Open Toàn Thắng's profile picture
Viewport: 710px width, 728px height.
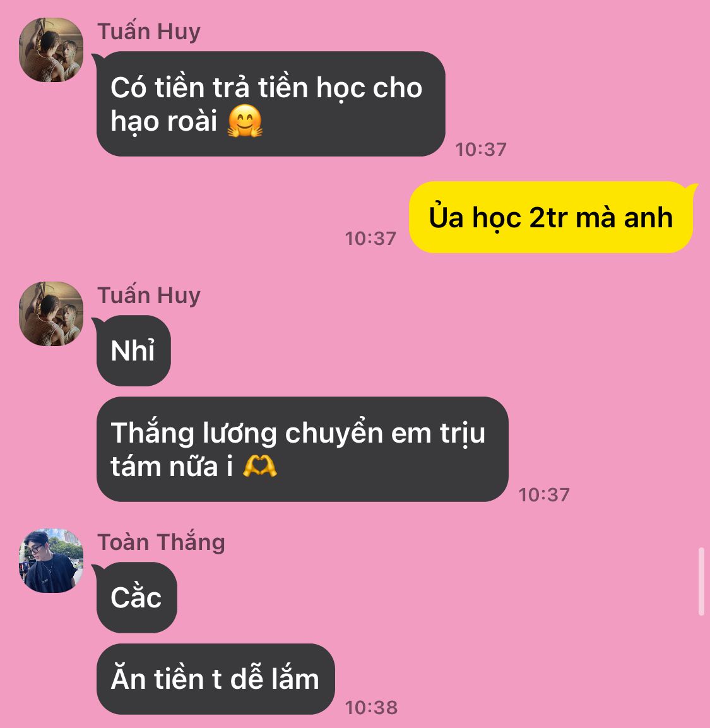pyautogui.click(x=51, y=561)
